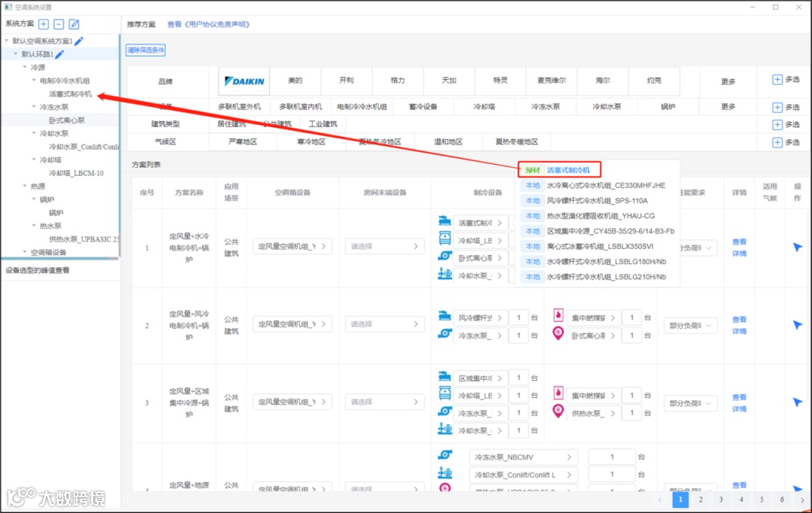Choose 水冷螺杆式冷水机组_LSBLG210H/Nb option
The image size is (812, 513).
(x=607, y=277)
